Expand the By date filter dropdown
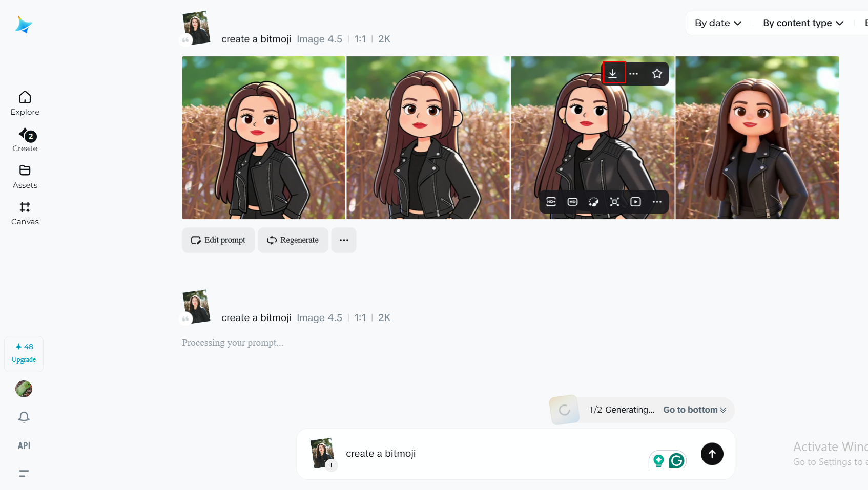This screenshot has height=490, width=868. tap(718, 23)
